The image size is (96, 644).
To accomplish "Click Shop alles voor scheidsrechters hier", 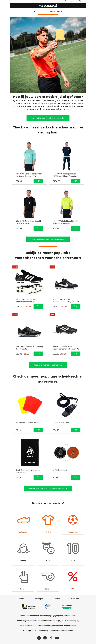I will click(48, 118).
